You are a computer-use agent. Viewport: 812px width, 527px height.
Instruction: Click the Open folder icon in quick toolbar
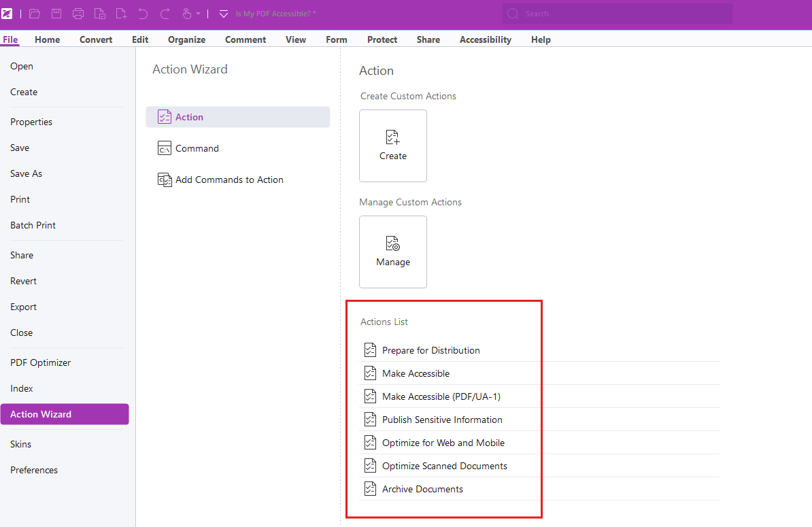35,14
